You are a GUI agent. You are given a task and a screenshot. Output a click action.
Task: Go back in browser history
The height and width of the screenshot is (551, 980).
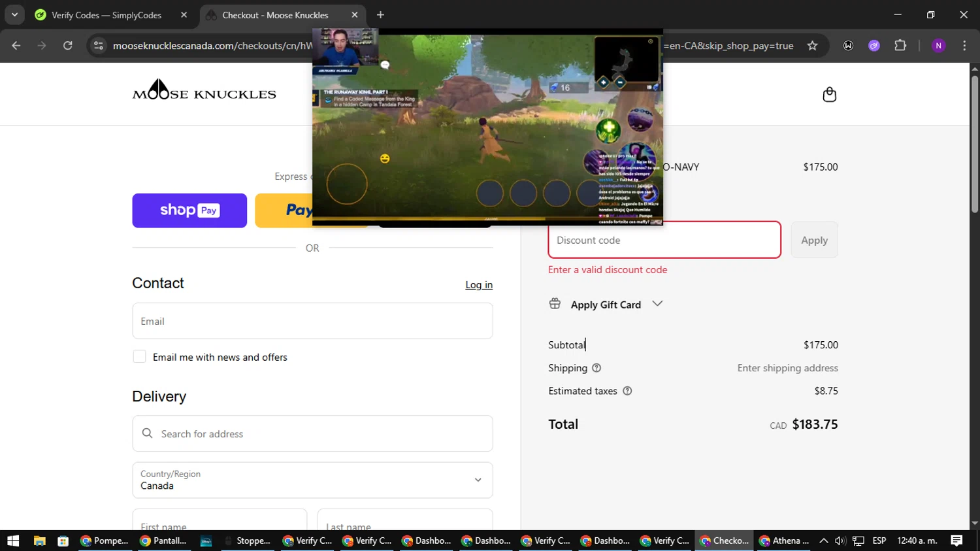(x=16, y=46)
